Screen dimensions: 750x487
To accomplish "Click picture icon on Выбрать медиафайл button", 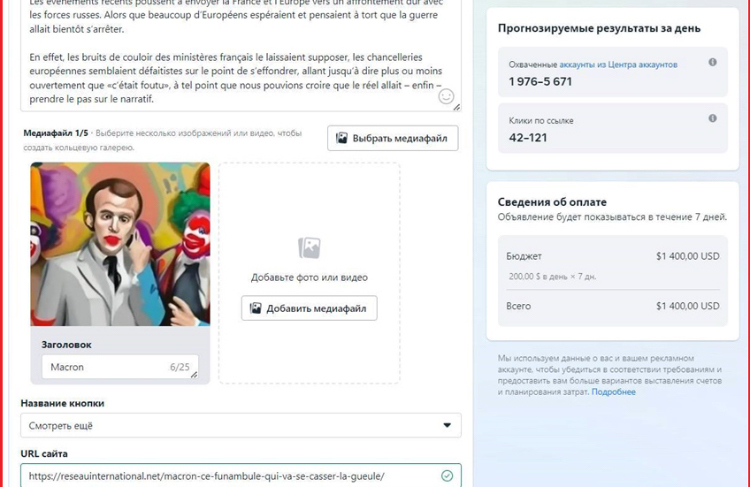I will tap(342, 138).
